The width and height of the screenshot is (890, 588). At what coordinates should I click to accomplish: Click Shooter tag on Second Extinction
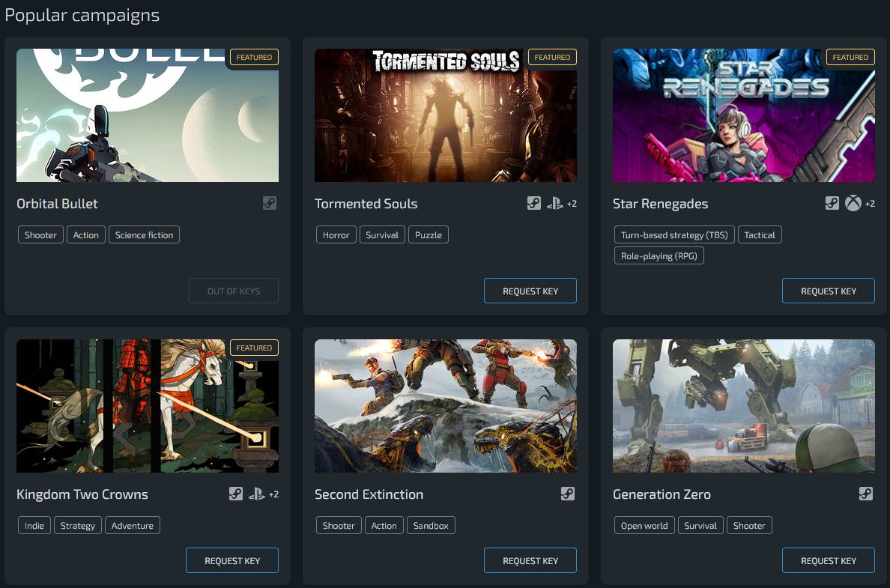point(339,525)
